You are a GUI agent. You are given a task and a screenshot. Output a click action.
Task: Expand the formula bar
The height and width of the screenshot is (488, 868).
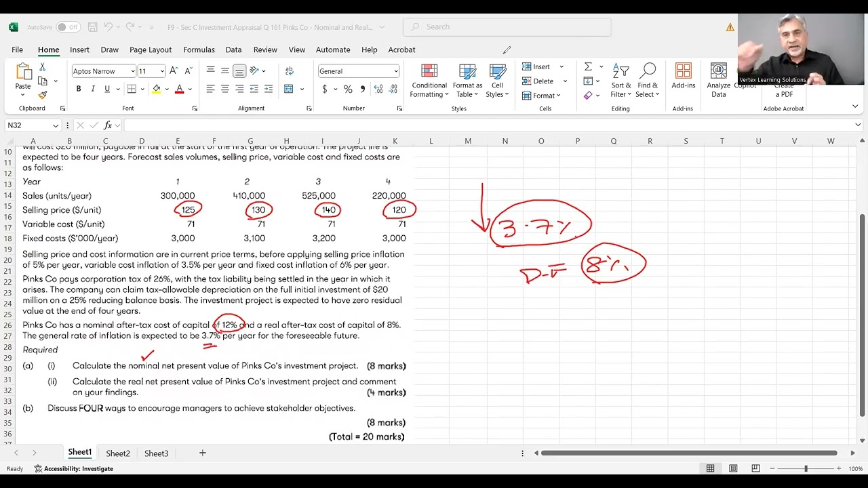[858, 125]
